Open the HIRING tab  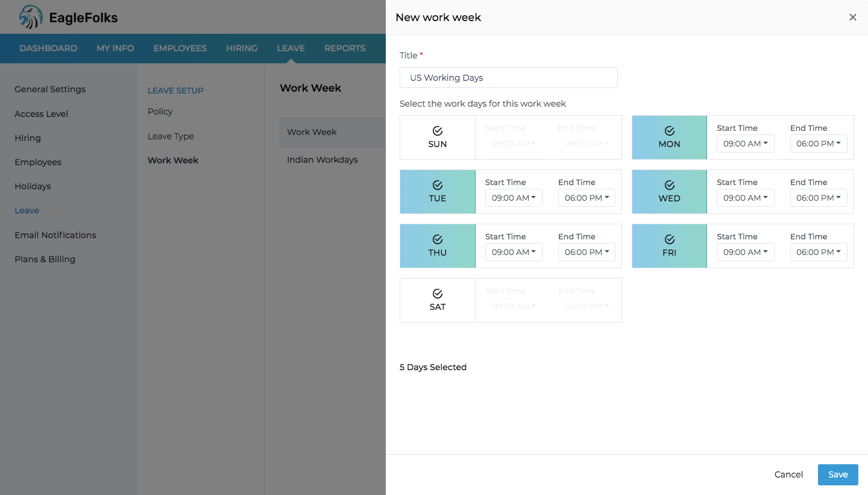242,48
